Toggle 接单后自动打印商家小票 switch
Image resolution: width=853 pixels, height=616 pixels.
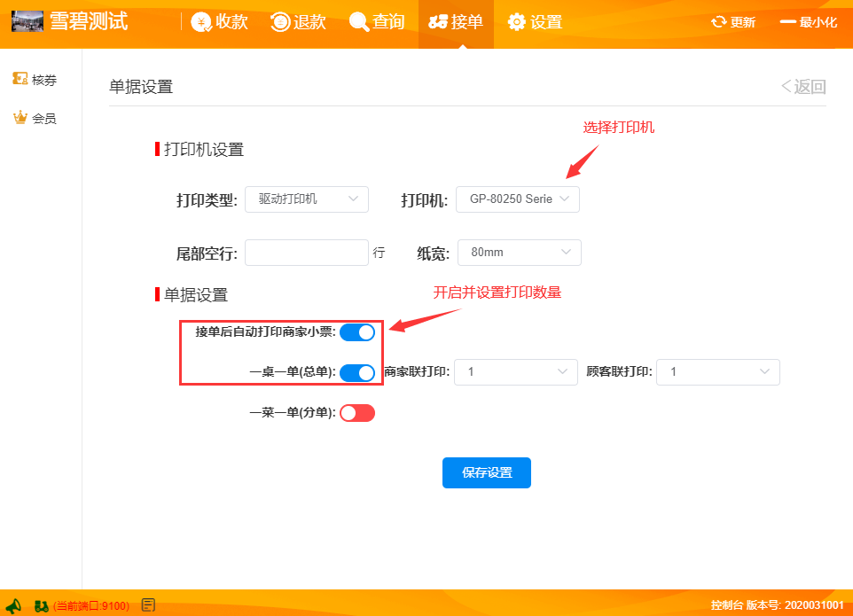click(x=357, y=332)
